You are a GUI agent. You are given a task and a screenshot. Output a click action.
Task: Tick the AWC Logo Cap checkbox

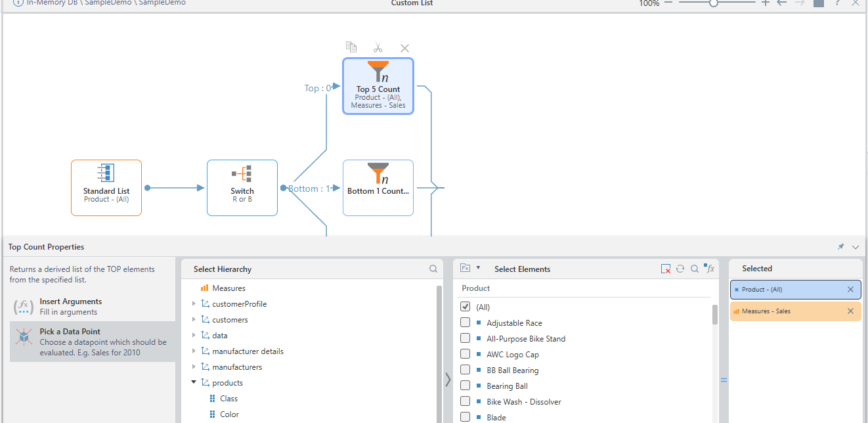click(466, 354)
